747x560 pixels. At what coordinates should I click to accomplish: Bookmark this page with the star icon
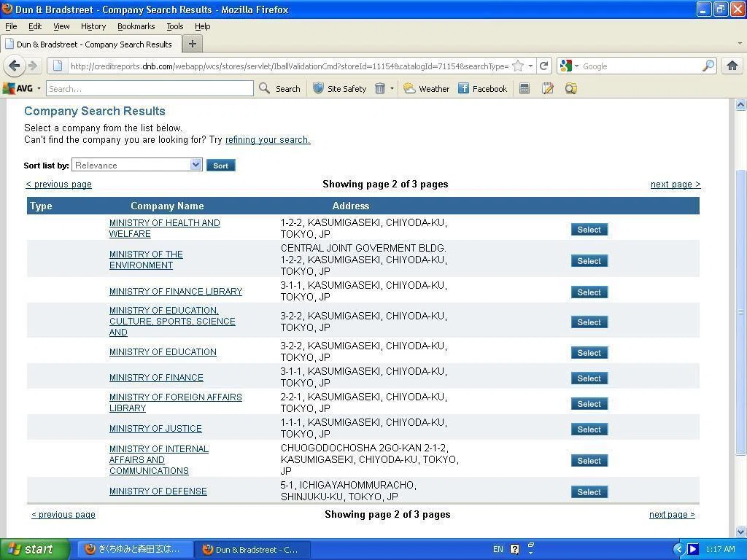coord(518,66)
